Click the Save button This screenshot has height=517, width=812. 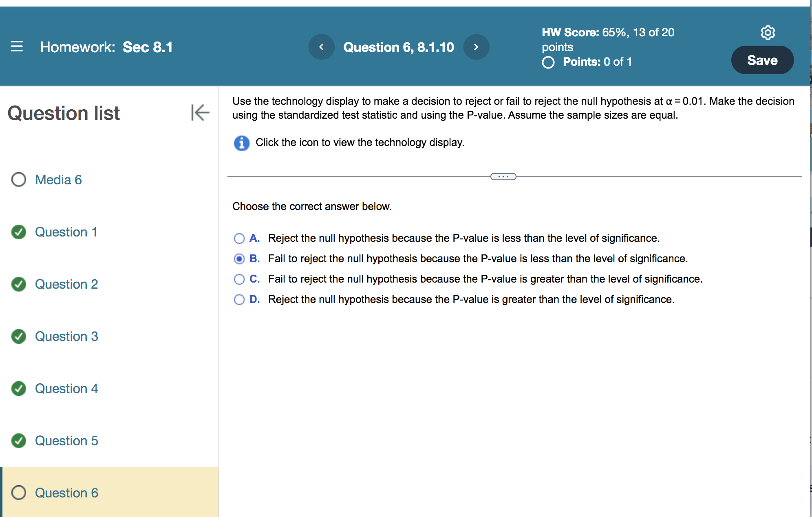pos(762,60)
